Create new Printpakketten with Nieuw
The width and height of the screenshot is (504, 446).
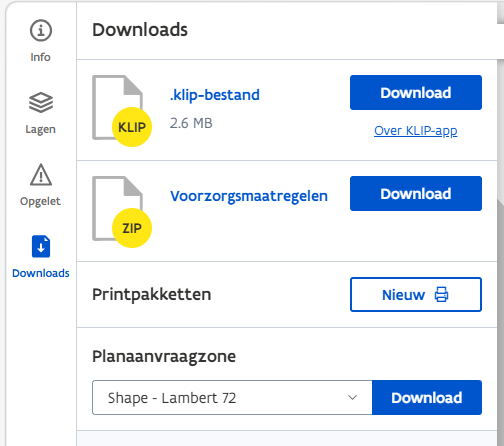[416, 295]
